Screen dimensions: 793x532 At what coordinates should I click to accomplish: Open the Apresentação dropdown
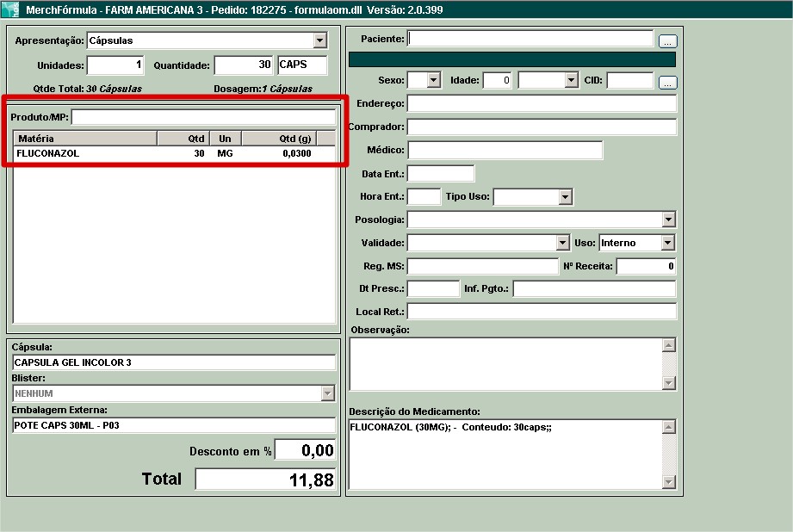pyautogui.click(x=320, y=40)
